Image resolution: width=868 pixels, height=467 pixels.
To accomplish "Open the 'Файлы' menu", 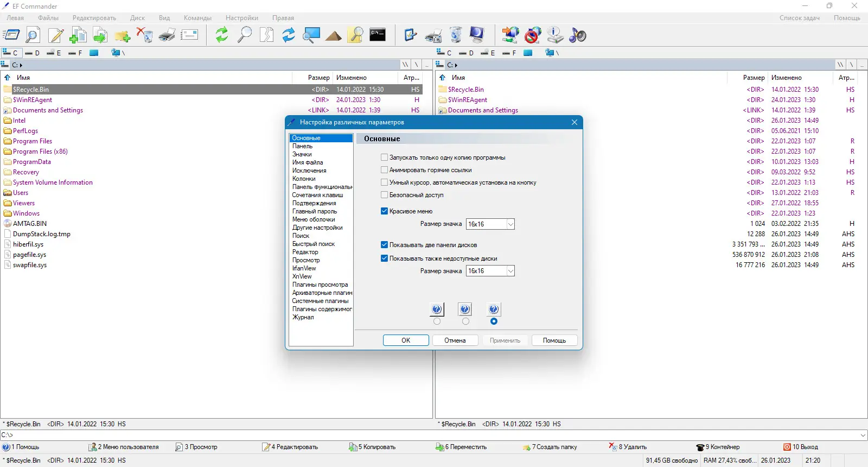I will [48, 18].
